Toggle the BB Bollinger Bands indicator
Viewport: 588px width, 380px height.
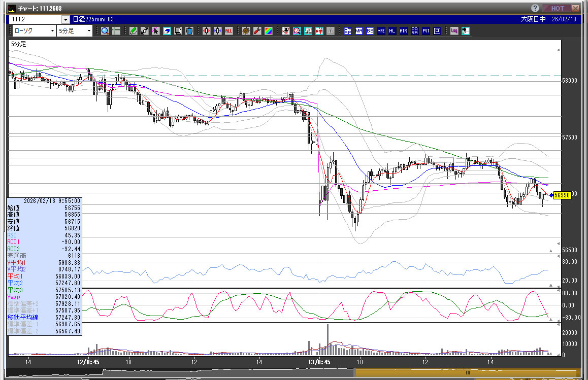point(370,31)
